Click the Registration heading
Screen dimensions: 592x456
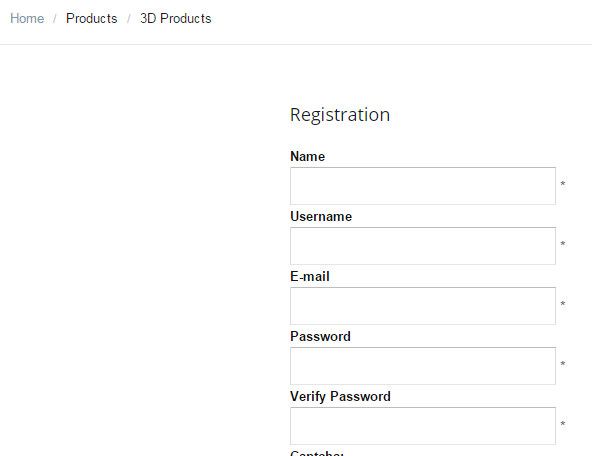pos(340,115)
